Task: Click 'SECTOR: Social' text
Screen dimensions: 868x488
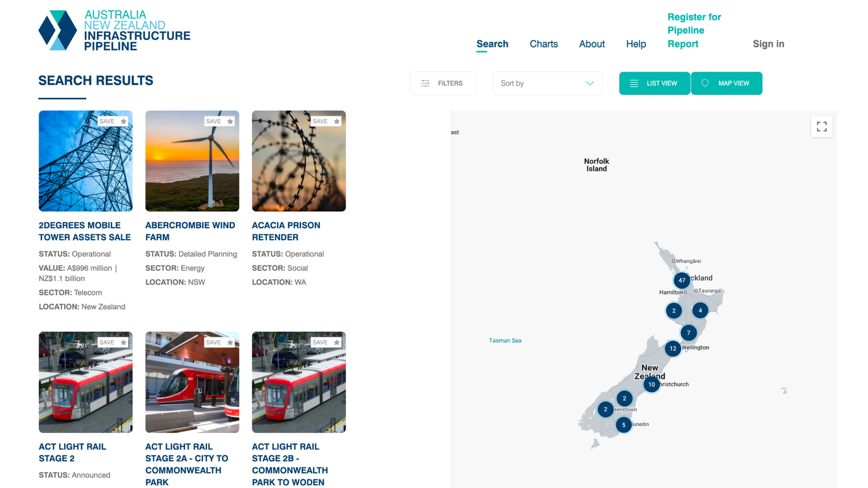Action: [280, 268]
